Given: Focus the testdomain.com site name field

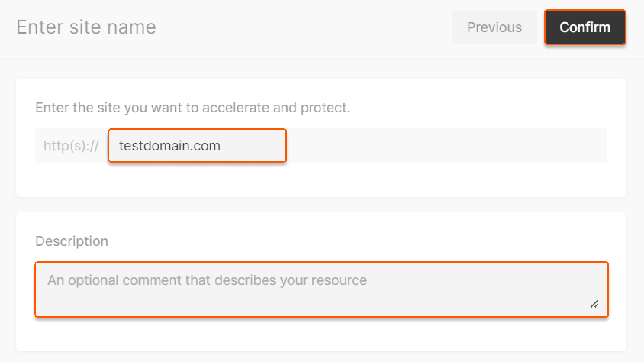Looking at the screenshot, I should pos(197,146).
